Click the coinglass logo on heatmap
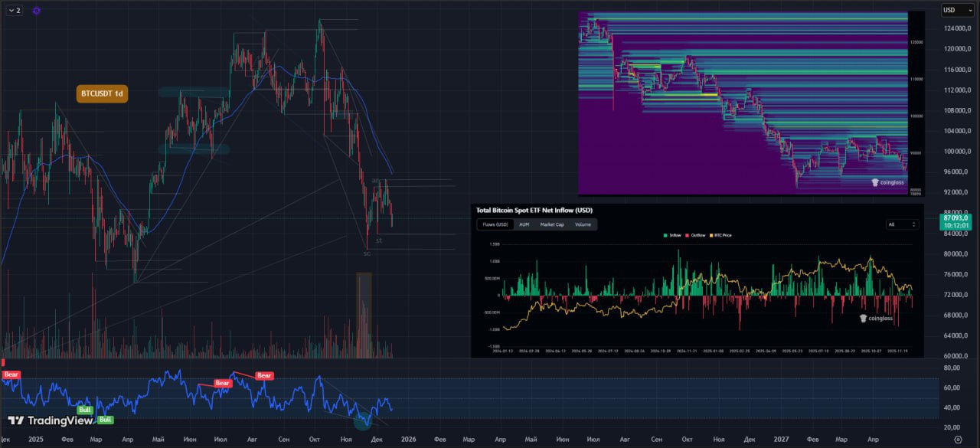This screenshot has width=980, height=448. (x=887, y=182)
